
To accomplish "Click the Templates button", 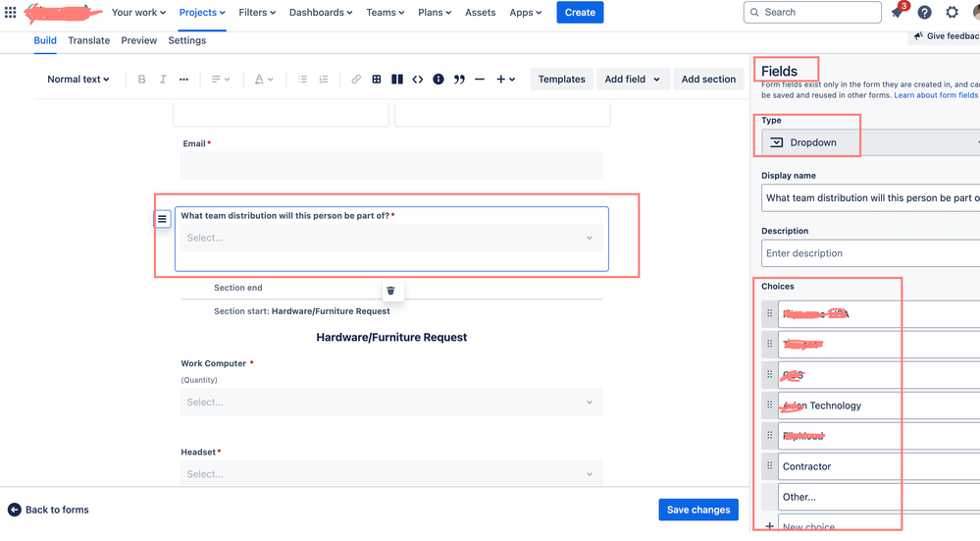I will [x=561, y=80].
